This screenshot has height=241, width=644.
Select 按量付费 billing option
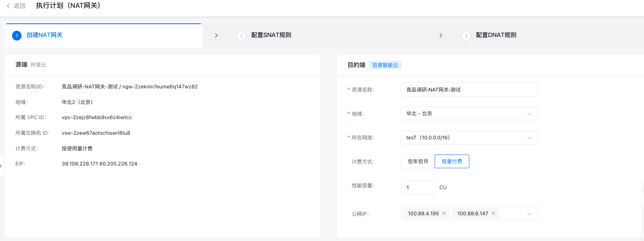click(452, 161)
